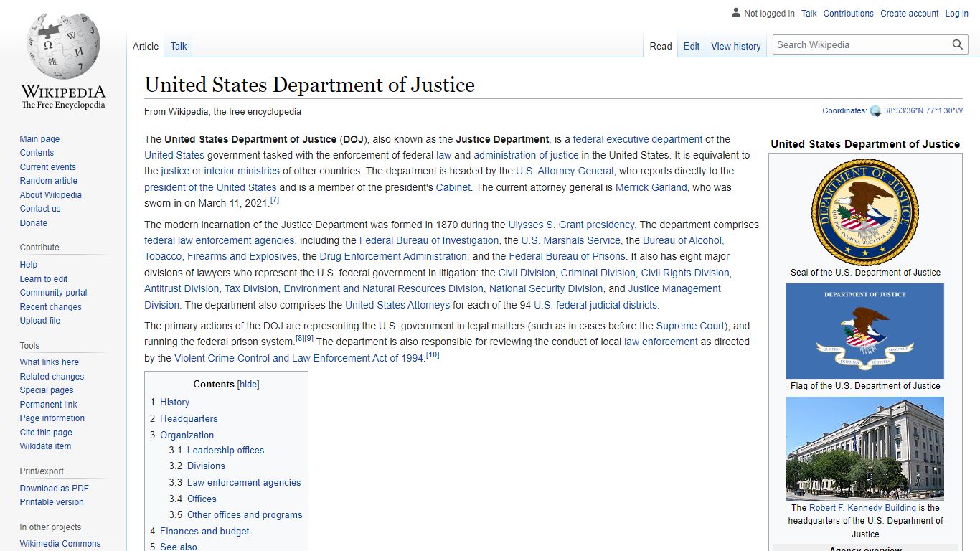Switch to the Talk tab
The height and width of the screenshot is (551, 980).
point(179,46)
